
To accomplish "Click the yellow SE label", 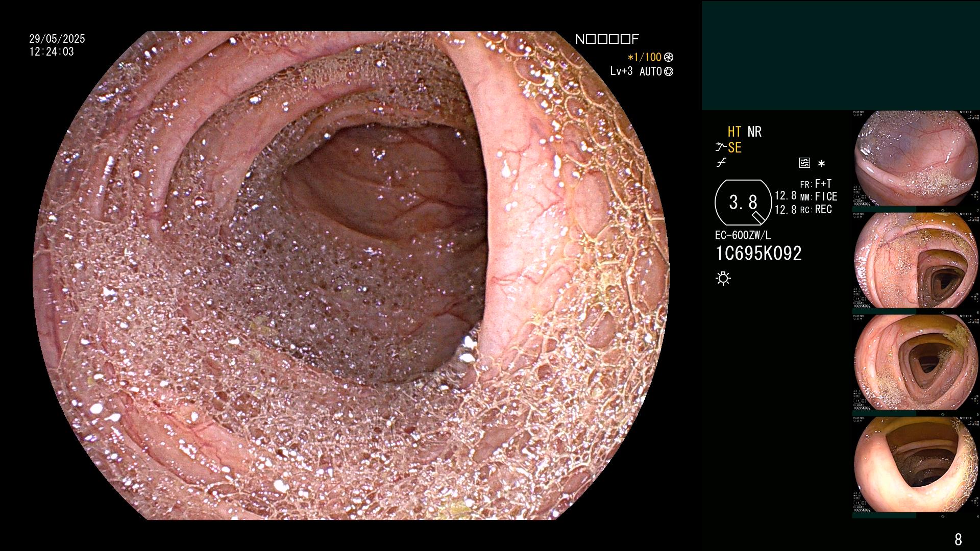I will pos(734,147).
